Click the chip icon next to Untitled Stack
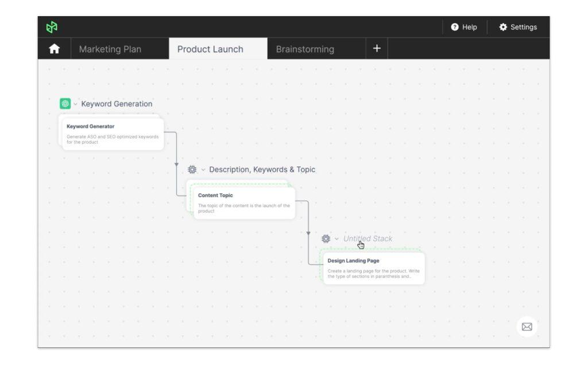Screen dimensions: 588x368 pyautogui.click(x=326, y=238)
